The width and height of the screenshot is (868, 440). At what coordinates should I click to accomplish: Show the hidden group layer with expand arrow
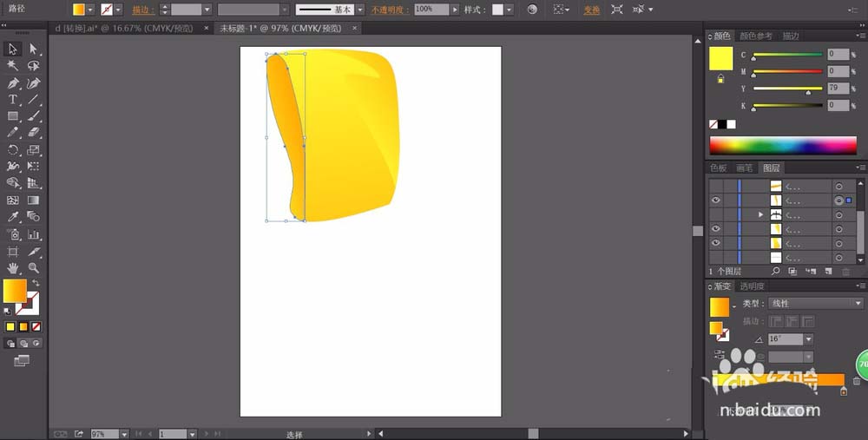pyautogui.click(x=716, y=214)
